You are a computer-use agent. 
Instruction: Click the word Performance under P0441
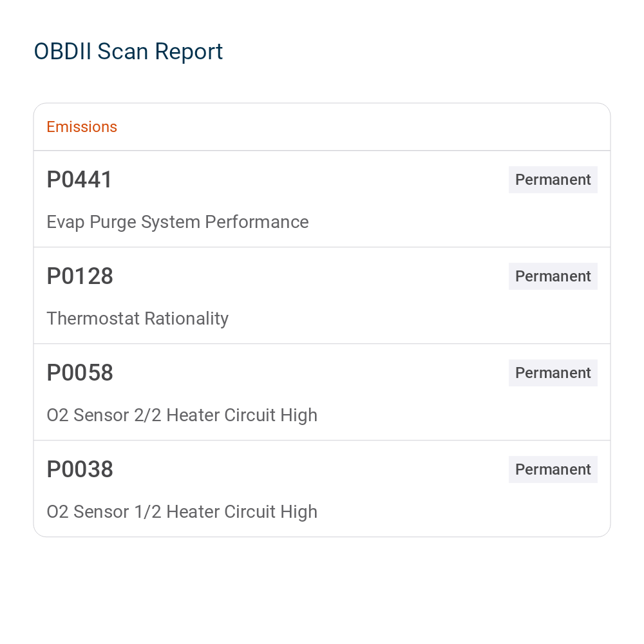tap(257, 222)
